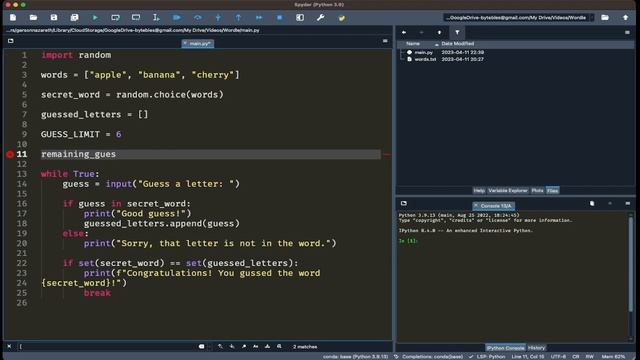
Task: Switch to the IPython Console bottom tab
Action: pyautogui.click(x=505, y=348)
